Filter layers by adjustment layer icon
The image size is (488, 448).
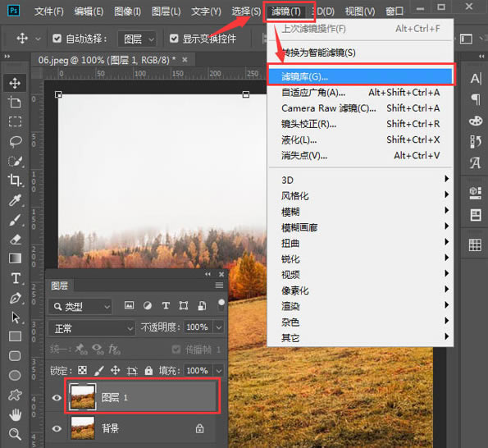pyautogui.click(x=148, y=305)
